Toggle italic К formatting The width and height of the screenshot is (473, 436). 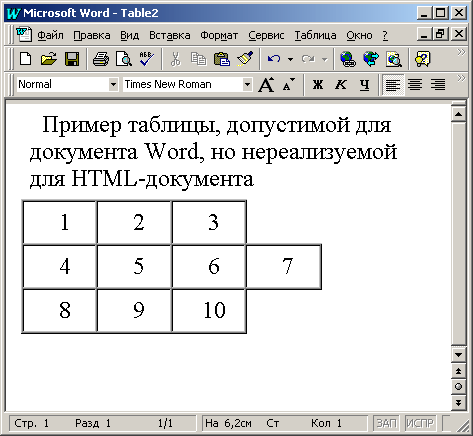(341, 85)
